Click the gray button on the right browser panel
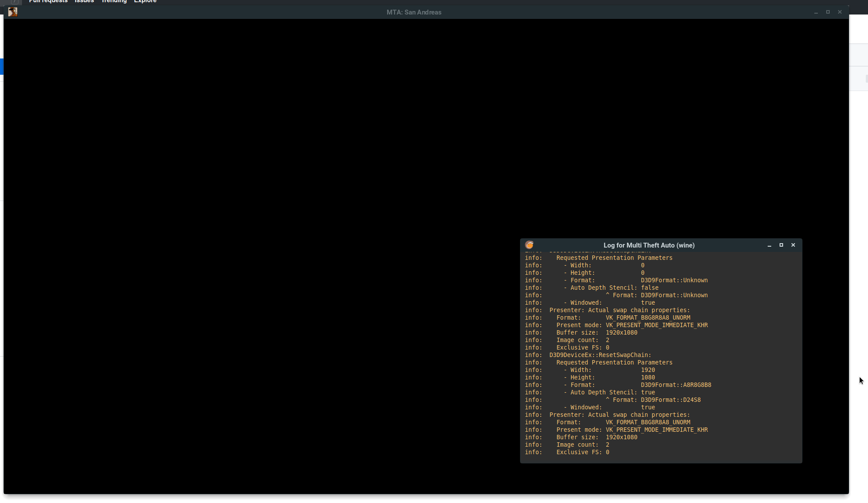The height and width of the screenshot is (503, 868). point(866,79)
